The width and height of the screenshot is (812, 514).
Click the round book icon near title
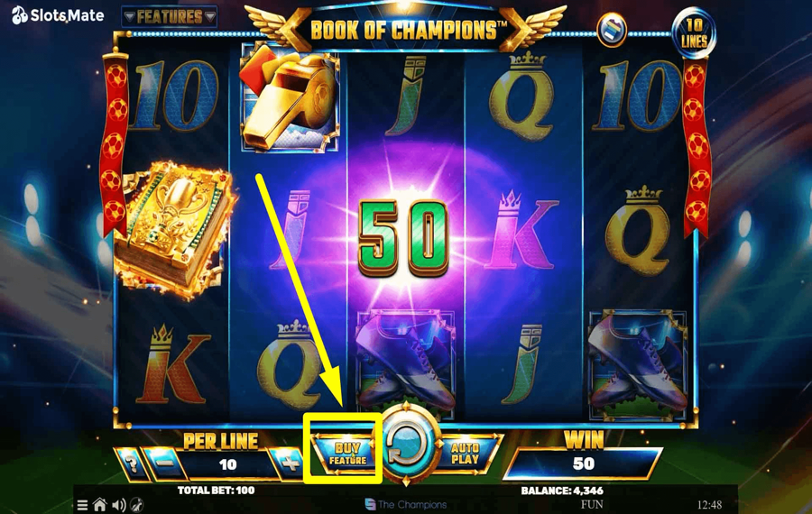coord(611,29)
